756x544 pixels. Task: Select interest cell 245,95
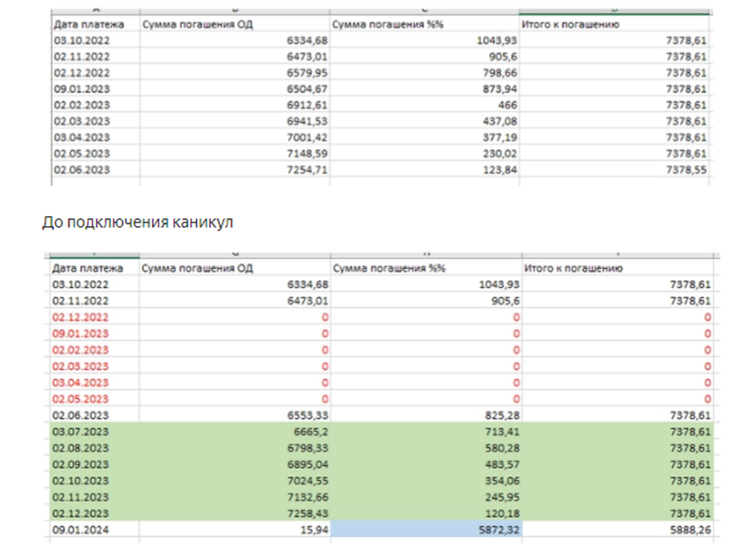coord(426,497)
